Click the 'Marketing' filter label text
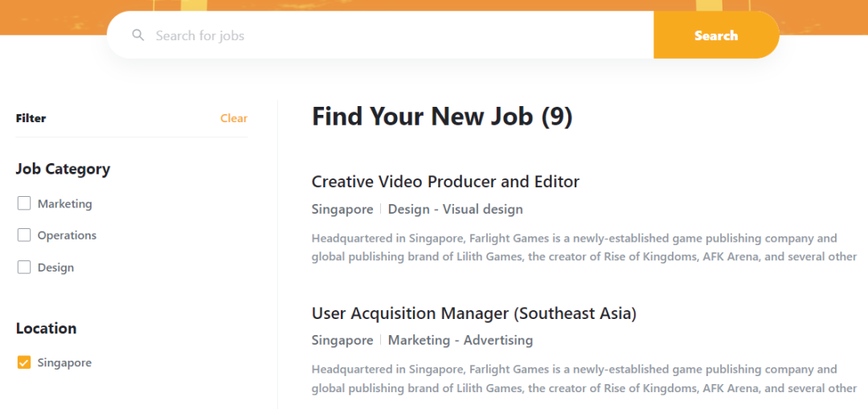Screen dimensions: 868x409 [64, 204]
